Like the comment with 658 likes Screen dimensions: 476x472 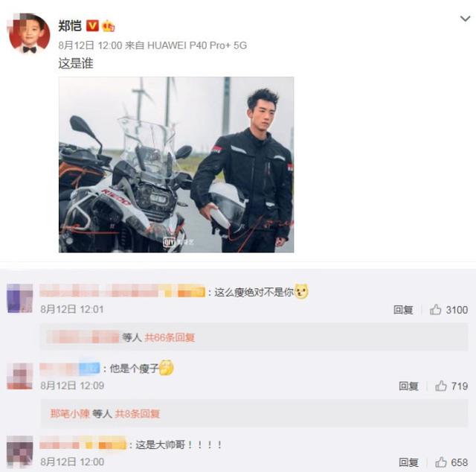pyautogui.click(x=451, y=462)
